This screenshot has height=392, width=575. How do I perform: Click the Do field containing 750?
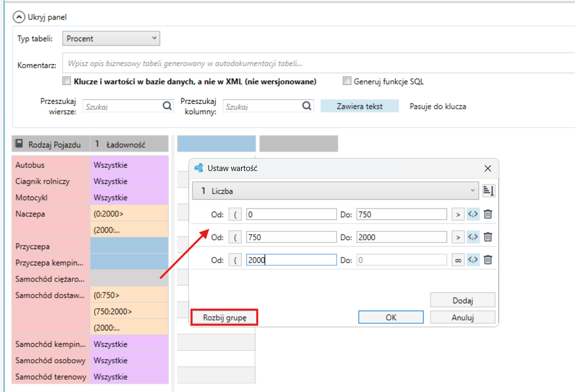click(x=402, y=214)
